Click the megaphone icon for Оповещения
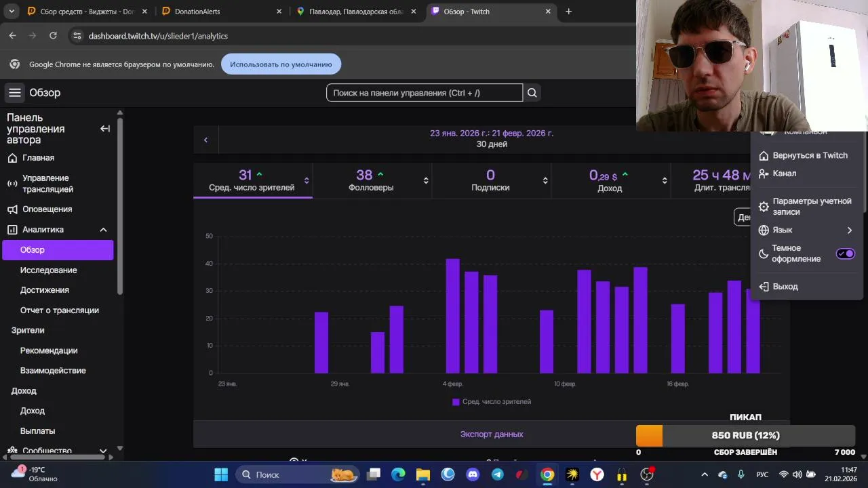 (x=12, y=209)
